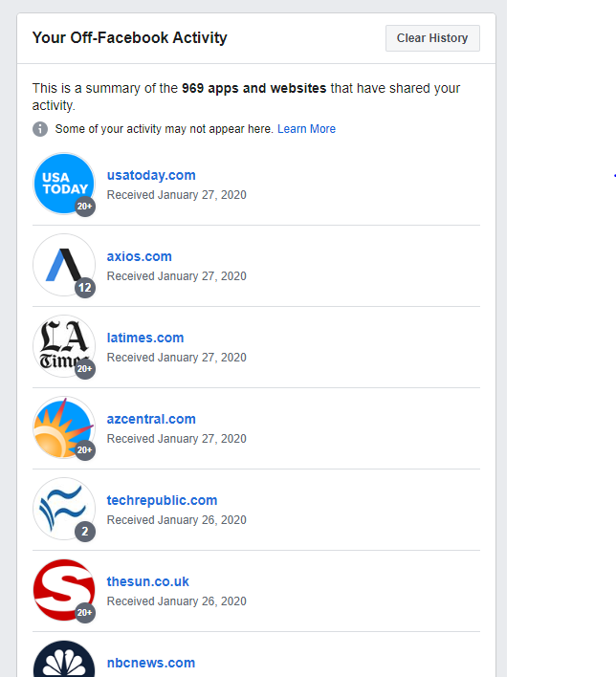
Task: Click the Clear History button
Action: coord(432,38)
